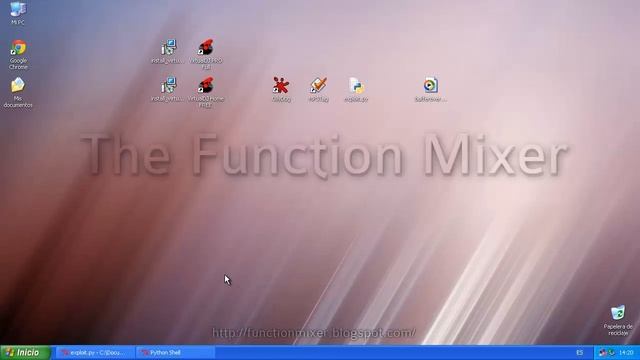Select the VirtualDJ Home FREE shortcut
640x360 pixels.
point(206,92)
